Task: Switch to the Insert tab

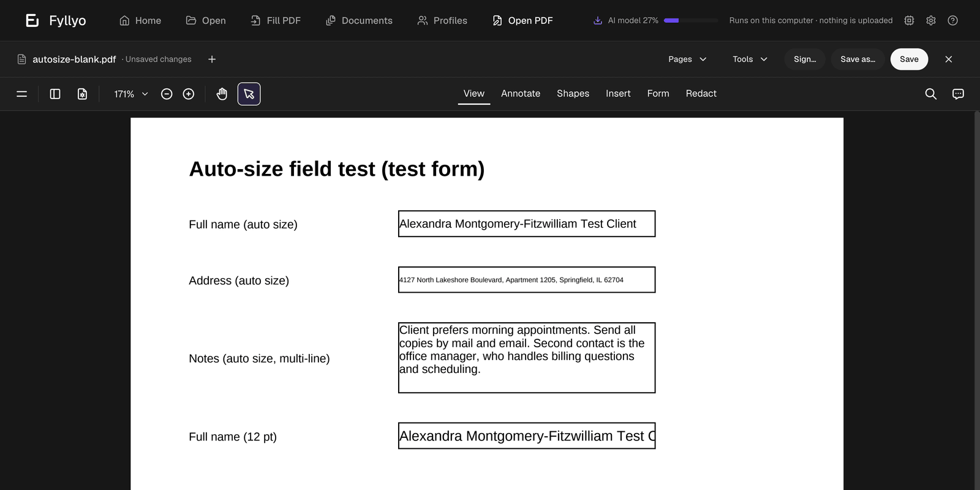Action: pyautogui.click(x=618, y=94)
